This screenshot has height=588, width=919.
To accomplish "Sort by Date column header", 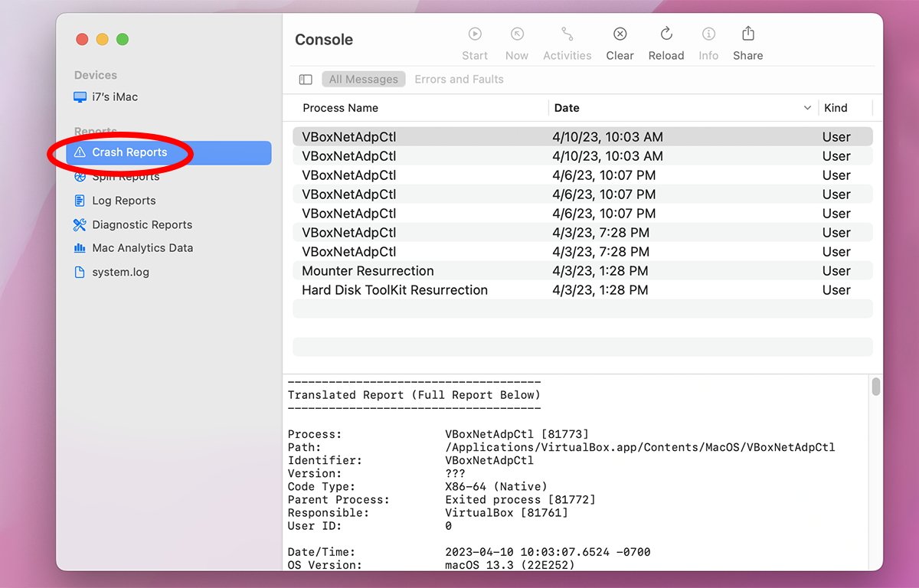I will click(567, 108).
